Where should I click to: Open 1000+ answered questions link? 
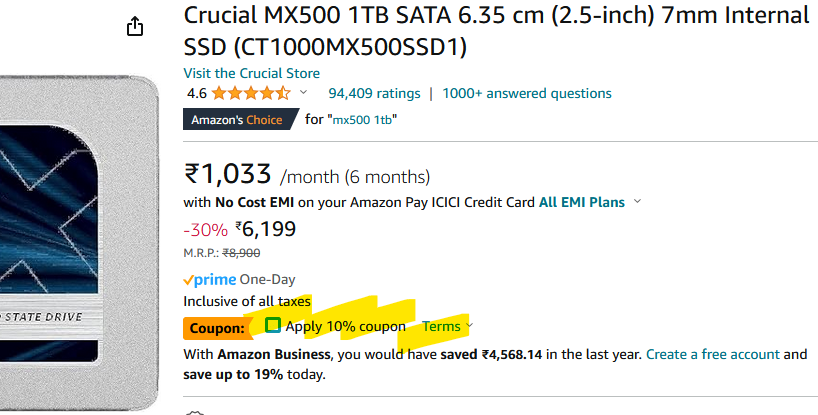pos(527,93)
